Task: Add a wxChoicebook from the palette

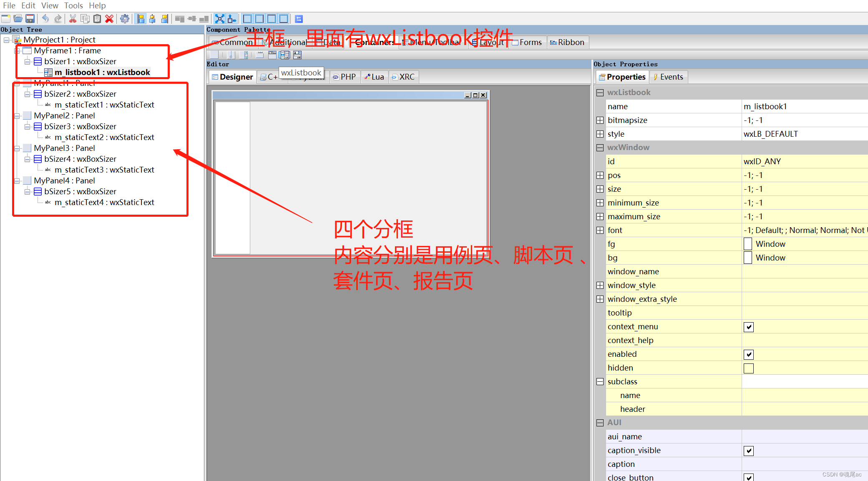Action: pos(297,55)
